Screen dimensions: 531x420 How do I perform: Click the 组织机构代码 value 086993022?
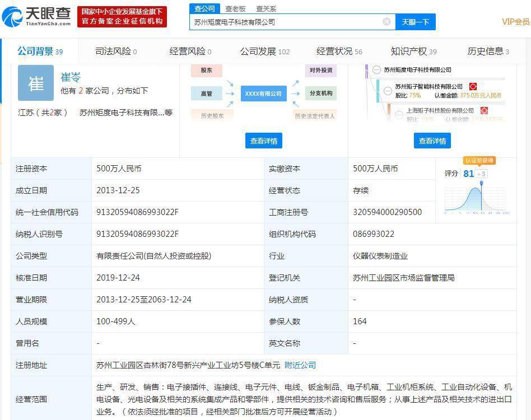coord(374,234)
